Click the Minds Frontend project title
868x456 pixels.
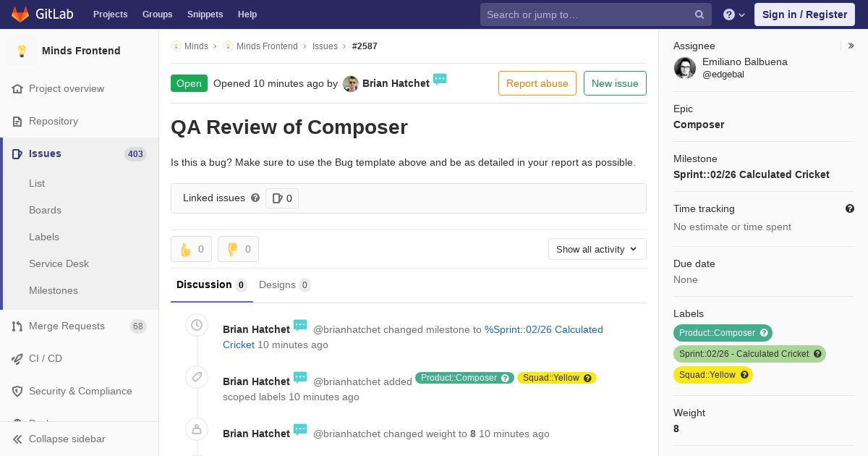81,51
